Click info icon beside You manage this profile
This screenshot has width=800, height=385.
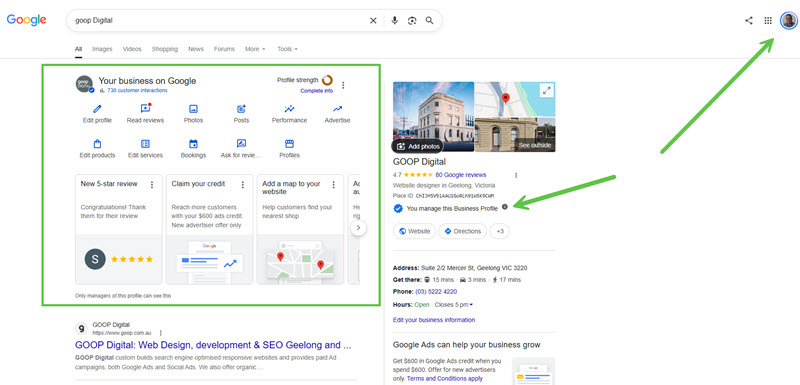tap(505, 207)
